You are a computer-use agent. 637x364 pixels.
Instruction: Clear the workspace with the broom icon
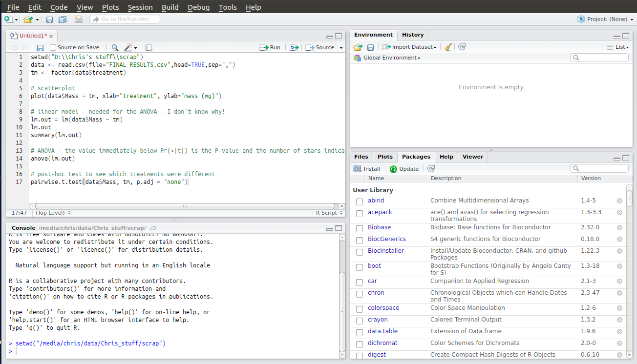(448, 47)
